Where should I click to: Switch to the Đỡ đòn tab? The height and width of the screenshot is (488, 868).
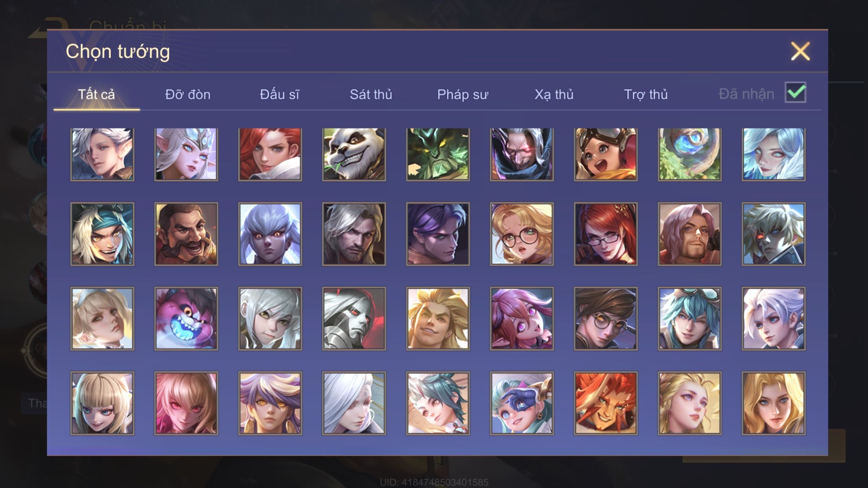(188, 94)
